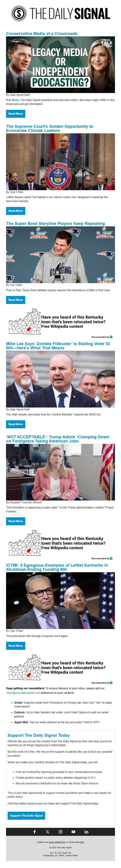This screenshot has width=121, height=868.
Task: Click the Support The Daily Signal button
Action: pyautogui.click(x=27, y=815)
